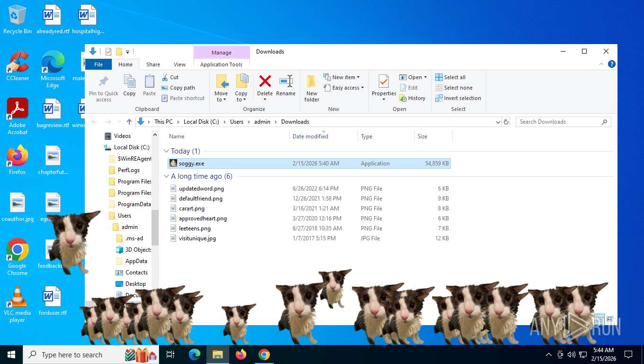Click Select all in ribbon
The width and height of the screenshot is (644, 364).
click(x=450, y=77)
